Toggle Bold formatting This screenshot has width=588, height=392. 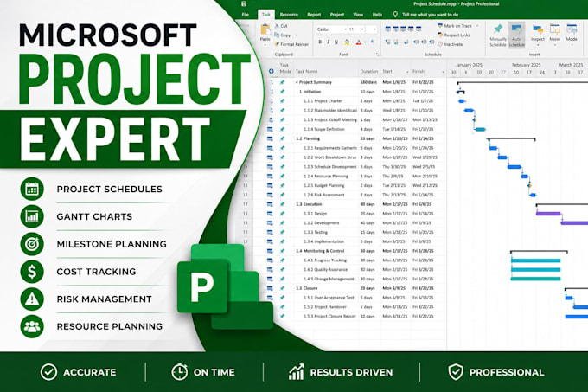320,42
